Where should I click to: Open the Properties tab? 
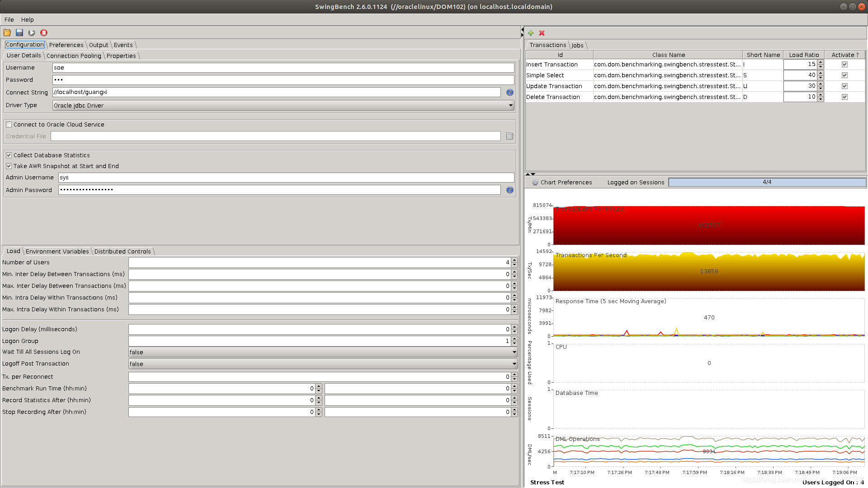pos(121,56)
